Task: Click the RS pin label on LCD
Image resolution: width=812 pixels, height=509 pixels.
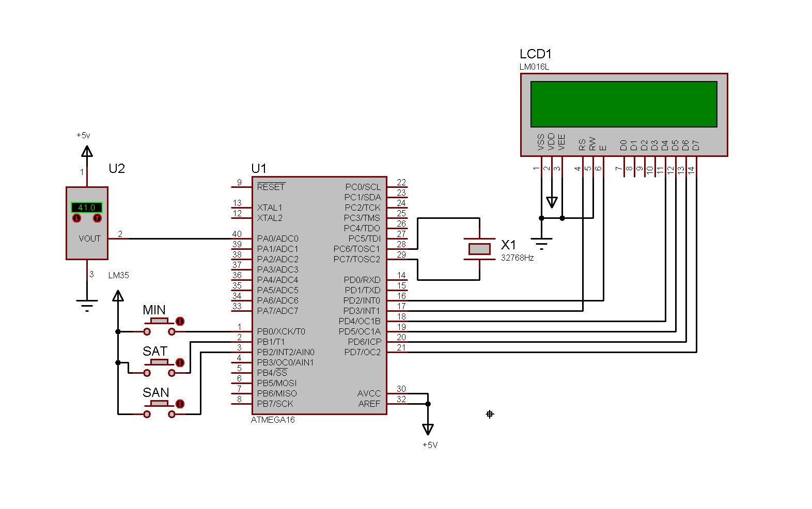Action: coord(583,145)
